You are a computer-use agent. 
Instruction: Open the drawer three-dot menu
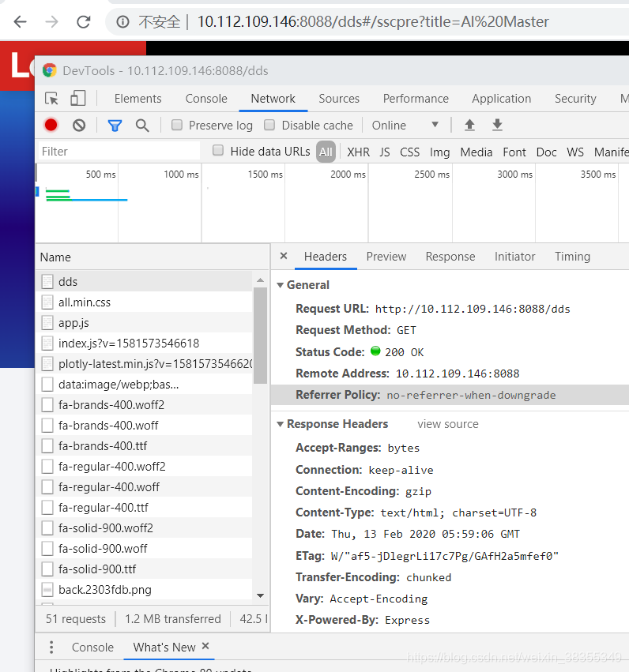tap(51, 648)
